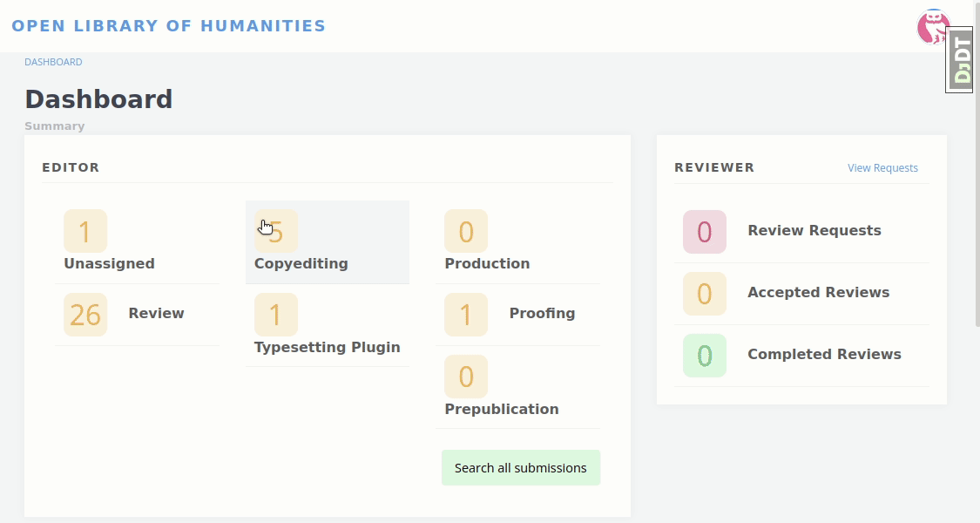Viewport: 980px width, 523px height.
Task: Click the green Completed Reviews count badge
Action: pos(705,356)
